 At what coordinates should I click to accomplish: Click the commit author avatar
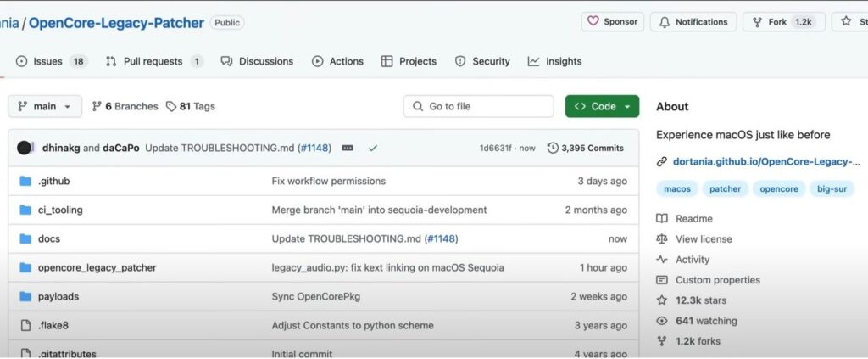tap(24, 148)
